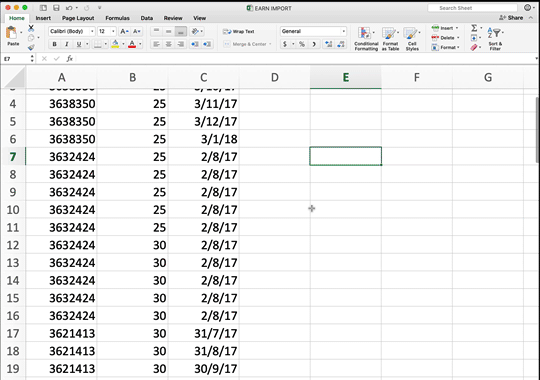Click the AutoSum sigma icon
540x380 pixels.
[x=474, y=28]
